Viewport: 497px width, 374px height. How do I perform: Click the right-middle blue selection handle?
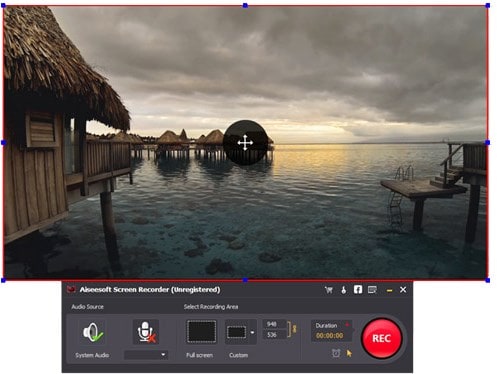[x=488, y=143]
